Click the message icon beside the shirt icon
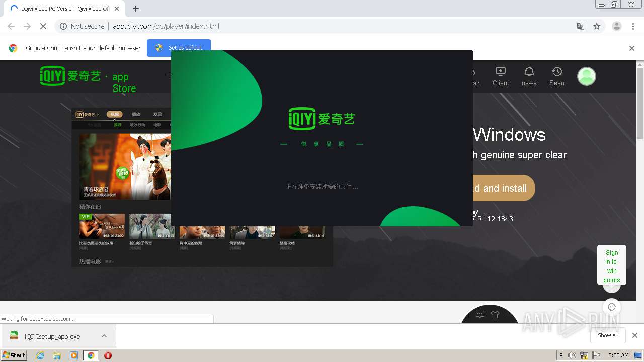 pos(480,315)
